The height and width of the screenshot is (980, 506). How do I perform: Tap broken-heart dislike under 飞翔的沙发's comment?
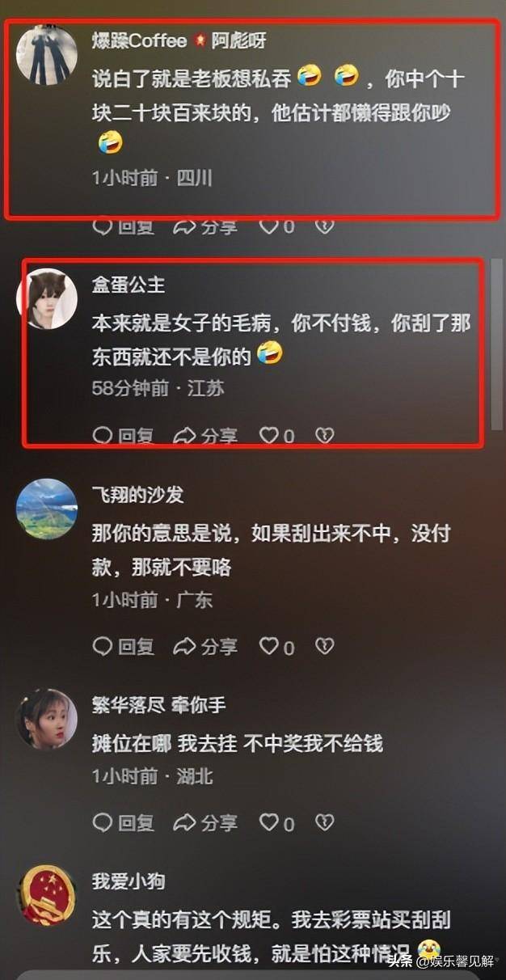[324, 646]
